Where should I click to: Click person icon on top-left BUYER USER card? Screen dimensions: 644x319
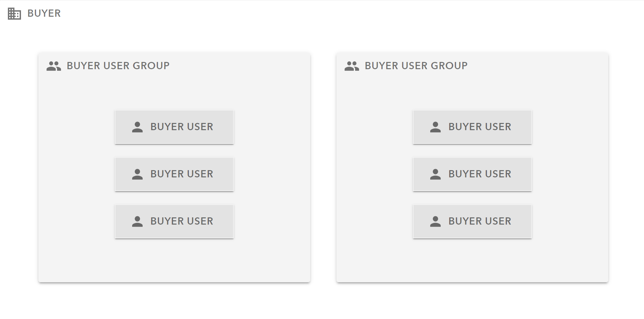click(137, 127)
